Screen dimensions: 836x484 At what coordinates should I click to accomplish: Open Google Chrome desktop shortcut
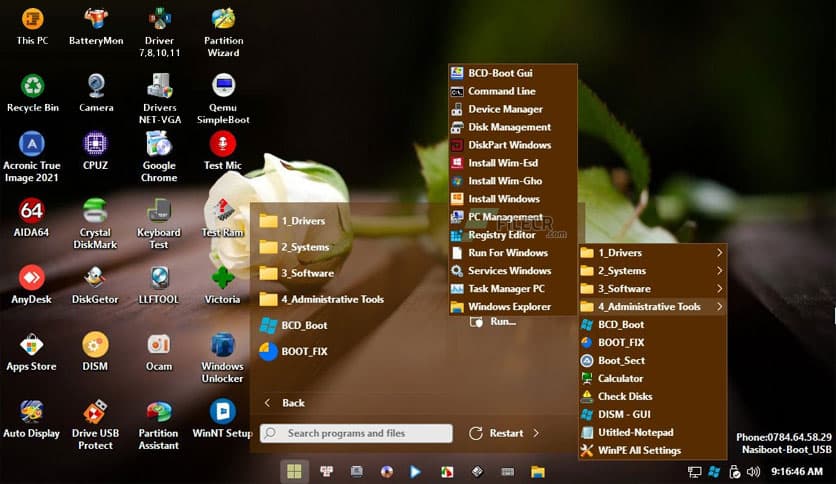159,145
